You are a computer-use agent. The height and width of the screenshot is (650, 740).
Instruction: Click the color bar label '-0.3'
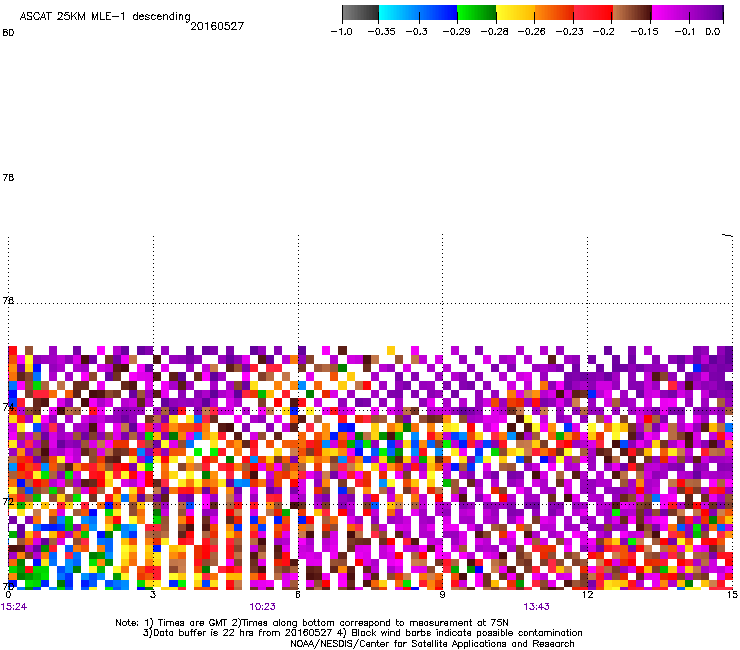[x=417, y=32]
